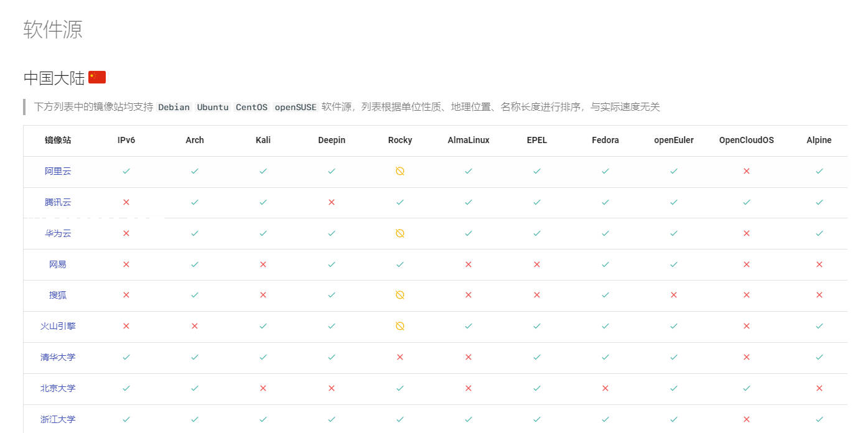Click 火山引擎's EPEL check mark
This screenshot has width=868, height=433.
pos(537,326)
